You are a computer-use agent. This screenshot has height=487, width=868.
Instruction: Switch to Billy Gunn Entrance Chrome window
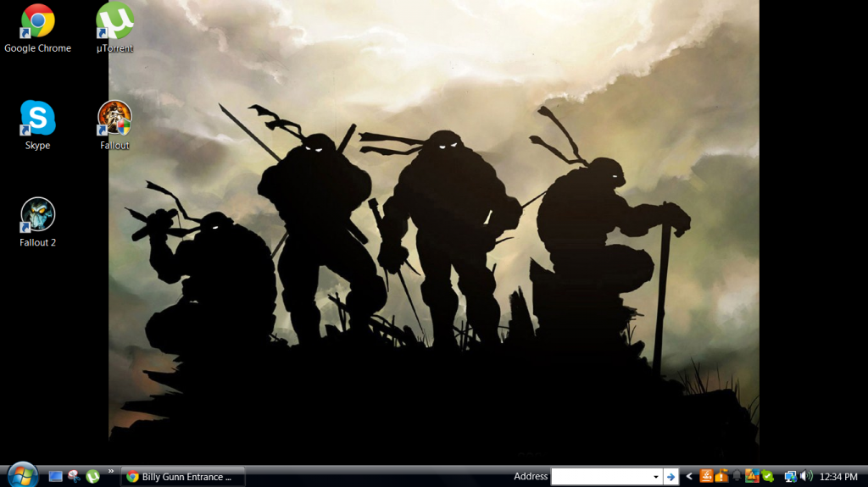pyautogui.click(x=183, y=477)
